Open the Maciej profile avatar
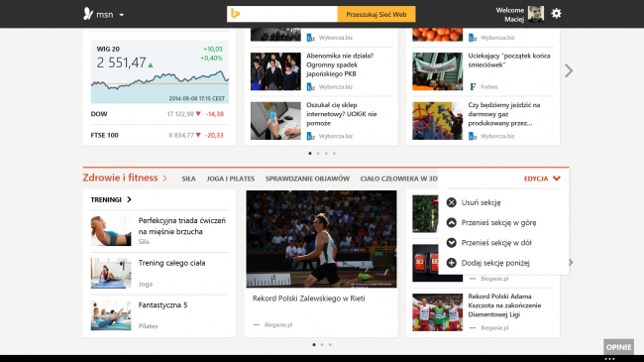This screenshot has height=362, width=644. 536,14
